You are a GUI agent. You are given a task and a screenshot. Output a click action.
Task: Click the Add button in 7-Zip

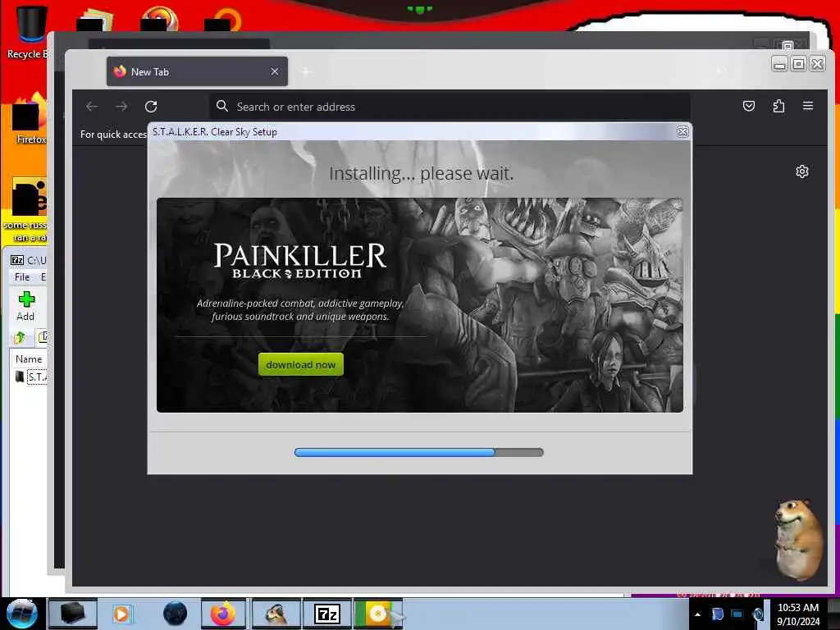(25, 306)
